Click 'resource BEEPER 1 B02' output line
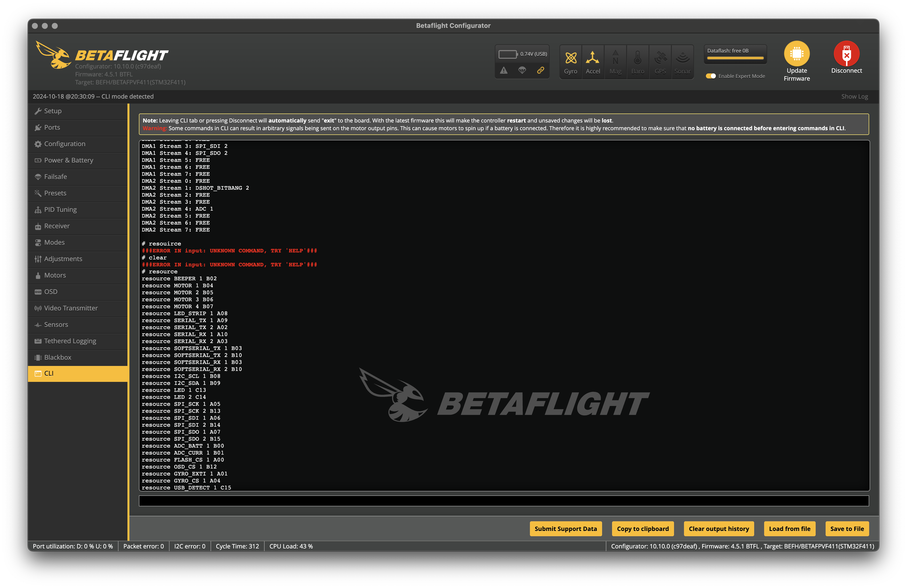This screenshot has height=588, width=907. pos(179,279)
